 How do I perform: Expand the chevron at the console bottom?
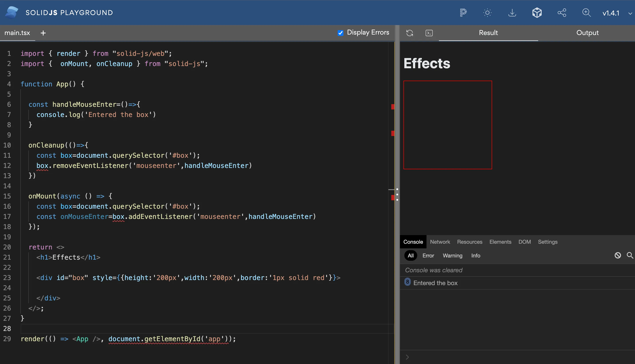(x=407, y=357)
